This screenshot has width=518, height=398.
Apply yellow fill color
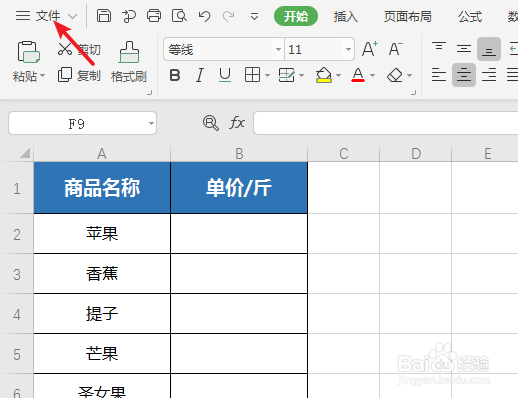tap(323, 75)
